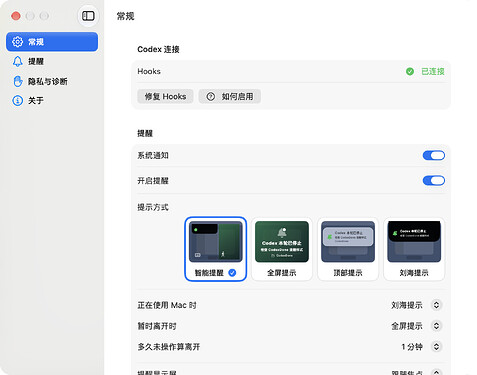Close the window with red button
Image resolution: width=477 pixels, height=375 pixels.
point(16,16)
